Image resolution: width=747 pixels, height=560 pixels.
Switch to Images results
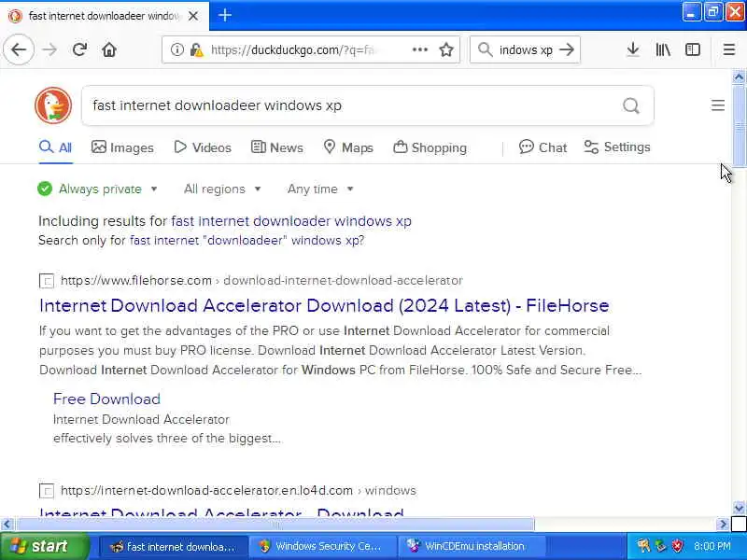pos(122,147)
